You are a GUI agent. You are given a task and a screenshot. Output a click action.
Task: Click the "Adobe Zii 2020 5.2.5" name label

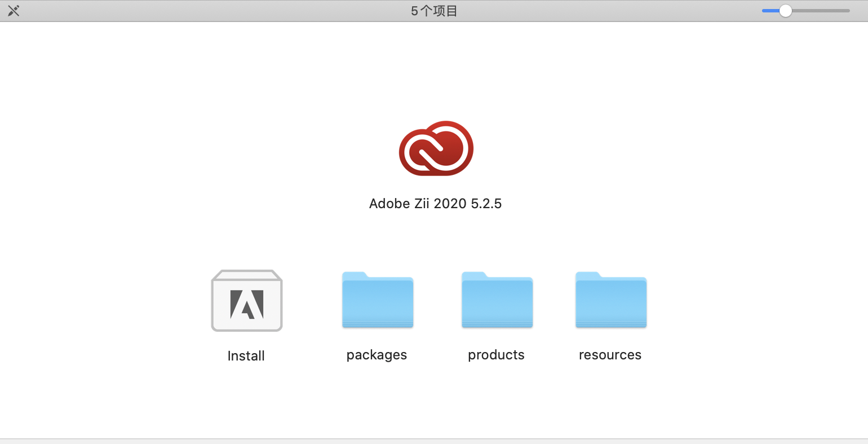tap(435, 204)
